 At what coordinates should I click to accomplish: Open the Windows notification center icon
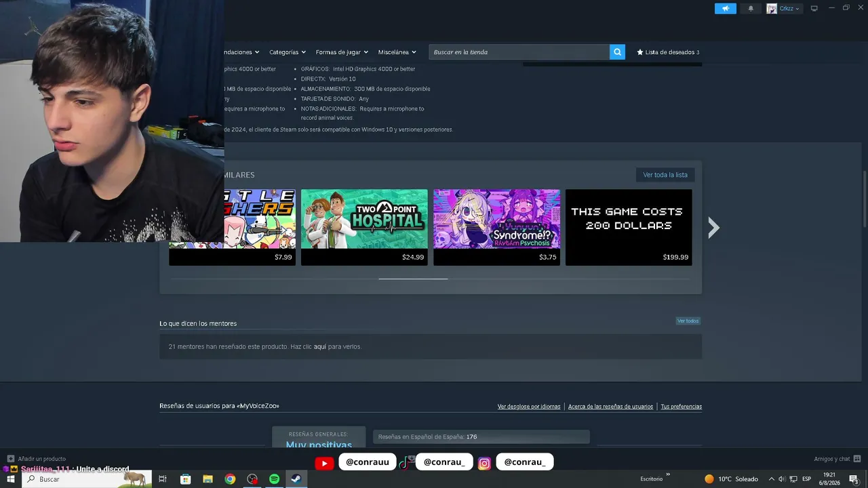tap(854, 479)
